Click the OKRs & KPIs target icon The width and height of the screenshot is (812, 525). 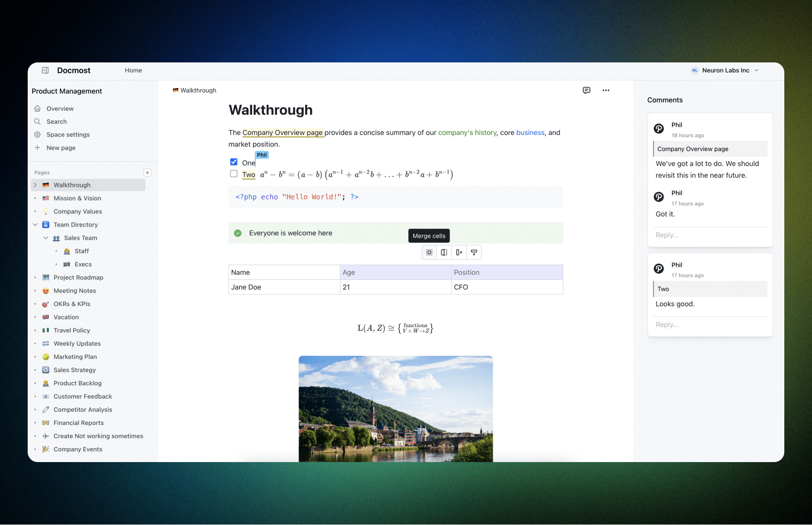(46, 304)
